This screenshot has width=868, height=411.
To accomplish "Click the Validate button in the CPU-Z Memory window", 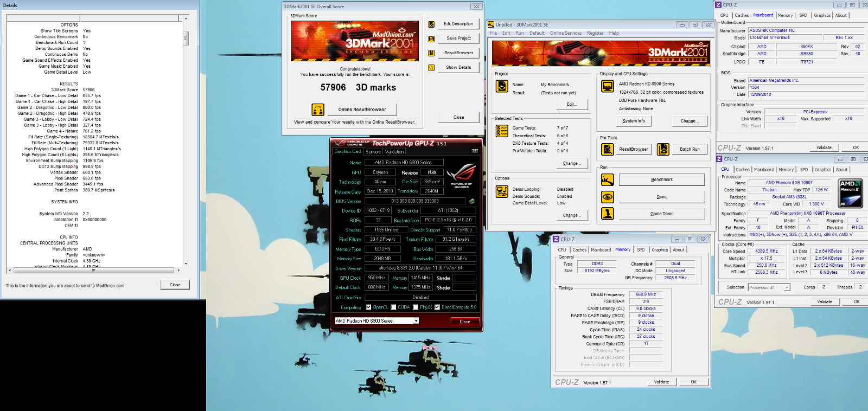I will [x=661, y=382].
